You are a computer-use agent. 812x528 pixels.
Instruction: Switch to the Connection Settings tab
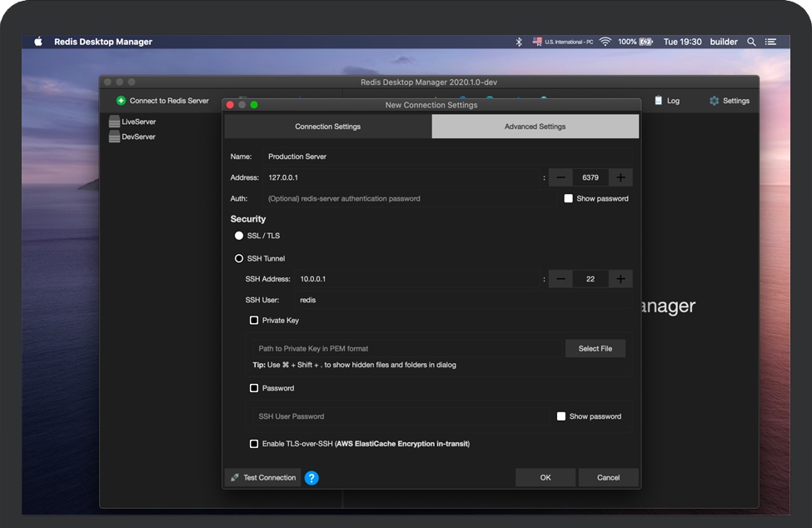pos(327,127)
